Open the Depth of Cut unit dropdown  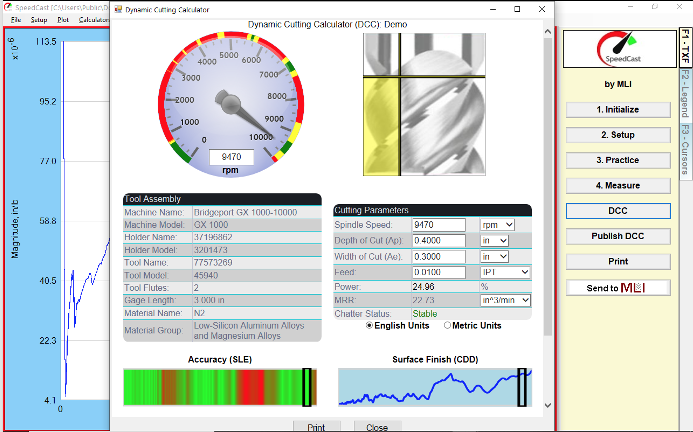click(x=494, y=241)
